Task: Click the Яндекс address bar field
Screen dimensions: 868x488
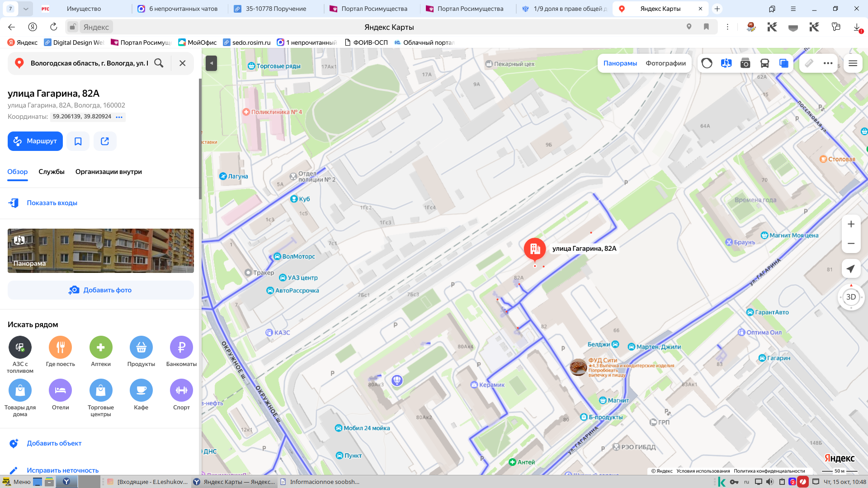Action: pyautogui.click(x=389, y=27)
